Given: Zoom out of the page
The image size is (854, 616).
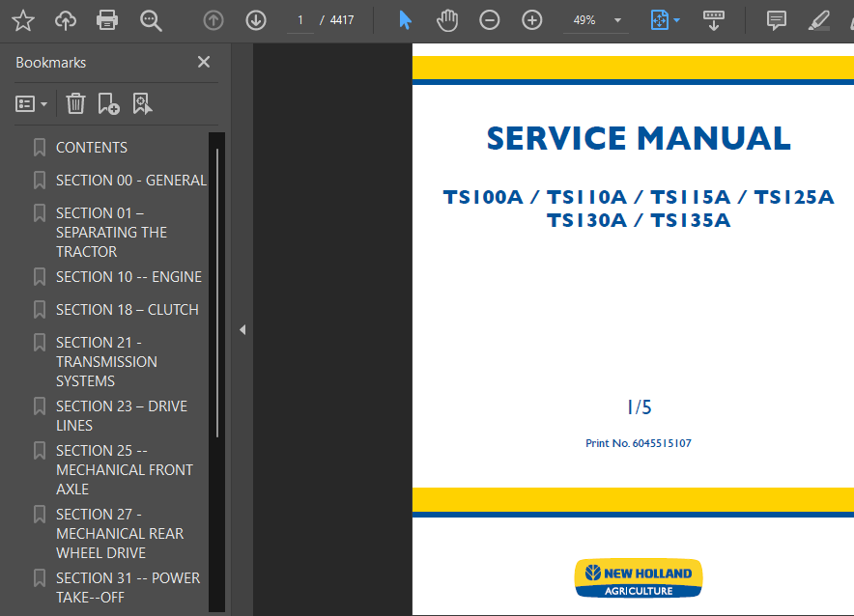Looking at the screenshot, I should point(489,19).
